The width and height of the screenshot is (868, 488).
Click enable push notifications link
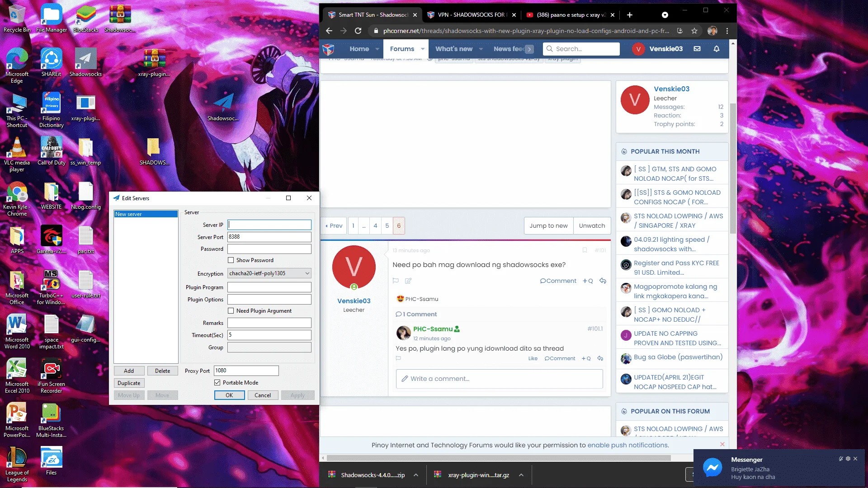(x=628, y=445)
